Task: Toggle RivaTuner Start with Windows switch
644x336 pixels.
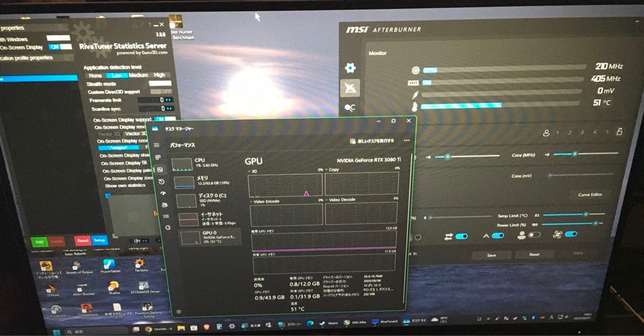Action: [58, 38]
